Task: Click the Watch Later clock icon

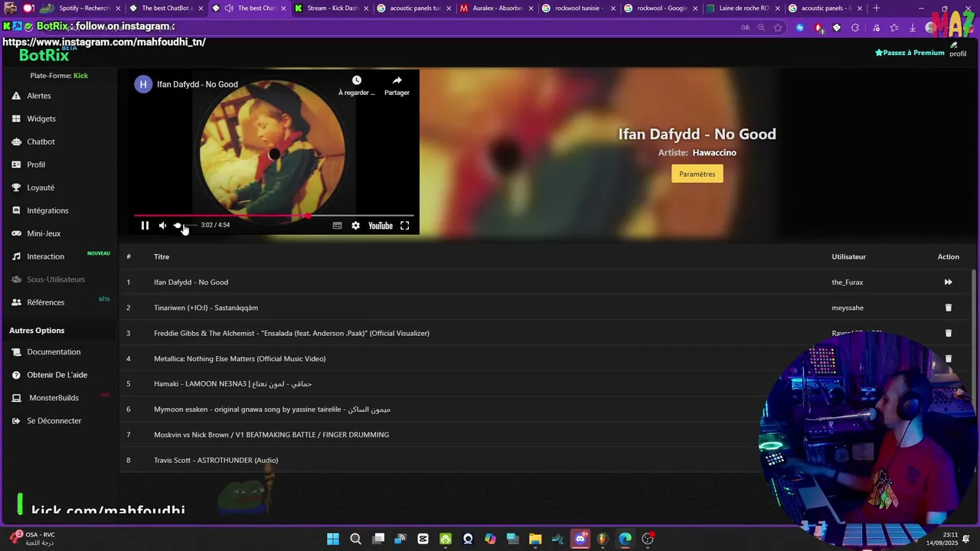Action: pos(357,80)
